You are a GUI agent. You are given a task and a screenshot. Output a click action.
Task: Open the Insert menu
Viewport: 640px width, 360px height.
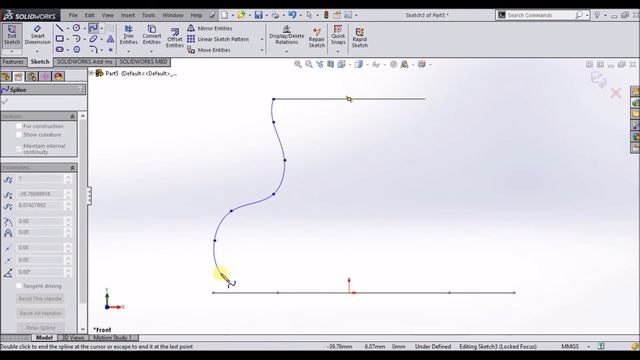(x=128, y=15)
